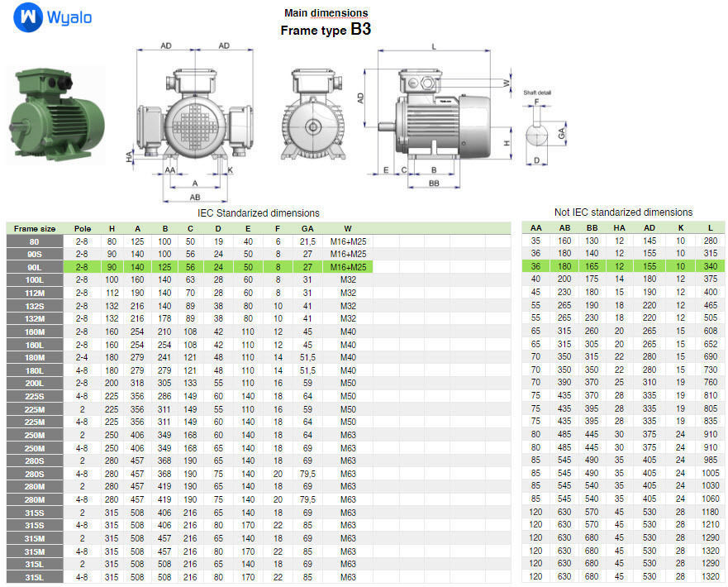Select the '132S' frame size label
Image resolution: width=728 pixels, height=587 pixels.
(35, 306)
